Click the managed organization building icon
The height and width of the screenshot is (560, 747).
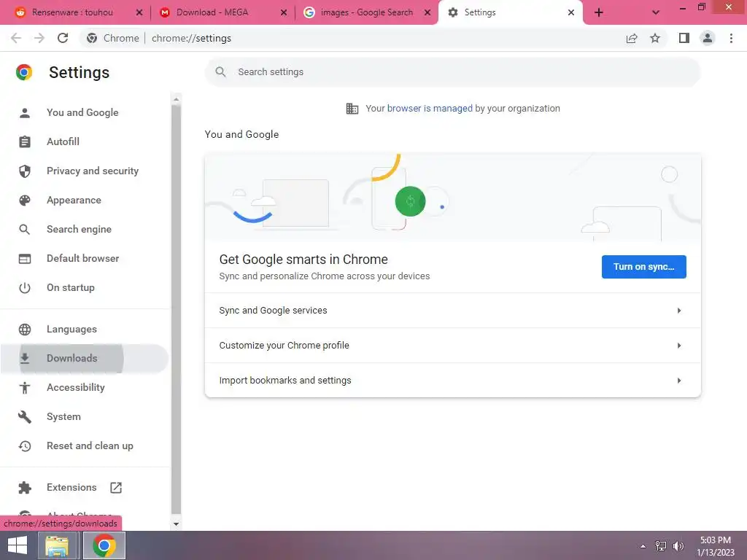pos(352,109)
